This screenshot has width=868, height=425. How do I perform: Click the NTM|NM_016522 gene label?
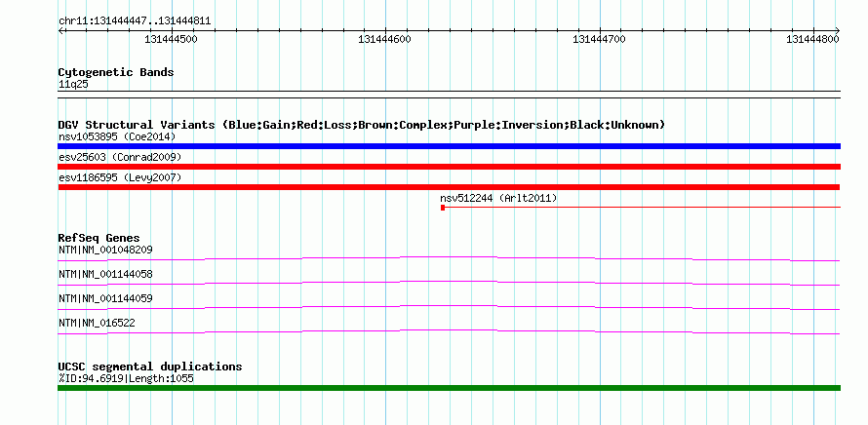click(97, 324)
